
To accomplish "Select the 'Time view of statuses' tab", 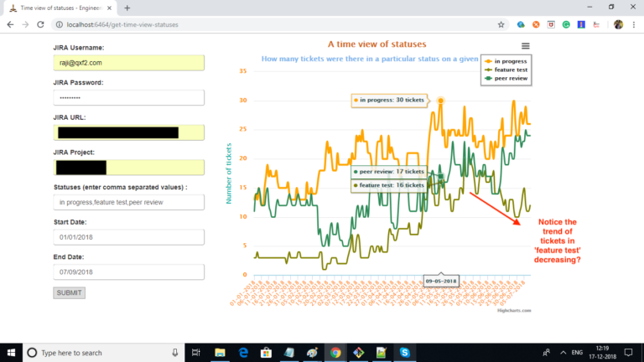I will [57, 8].
